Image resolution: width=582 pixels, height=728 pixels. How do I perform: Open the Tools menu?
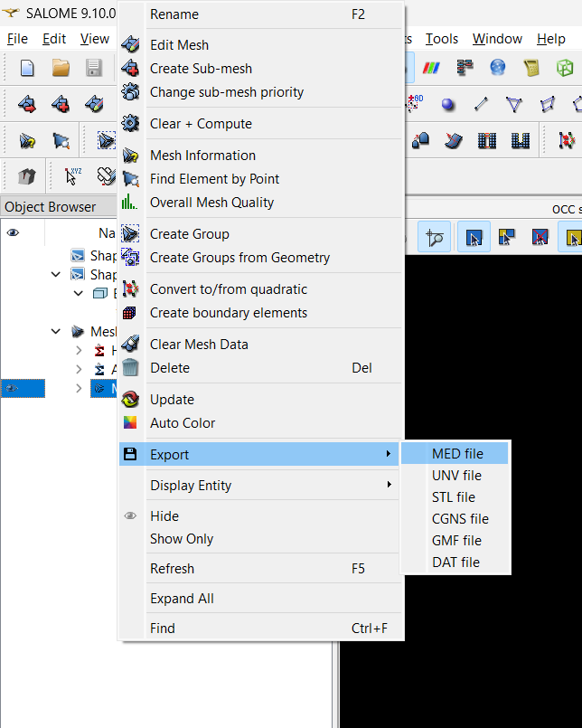(x=442, y=39)
